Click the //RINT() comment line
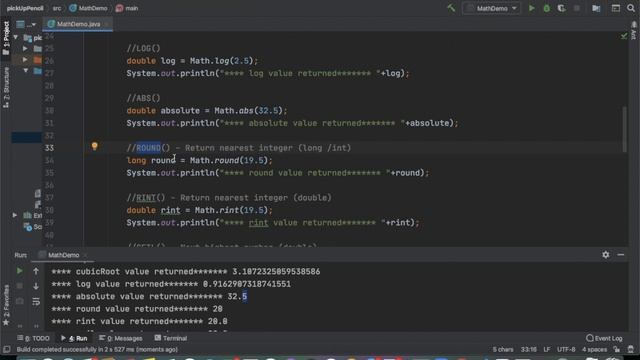 pos(229,198)
